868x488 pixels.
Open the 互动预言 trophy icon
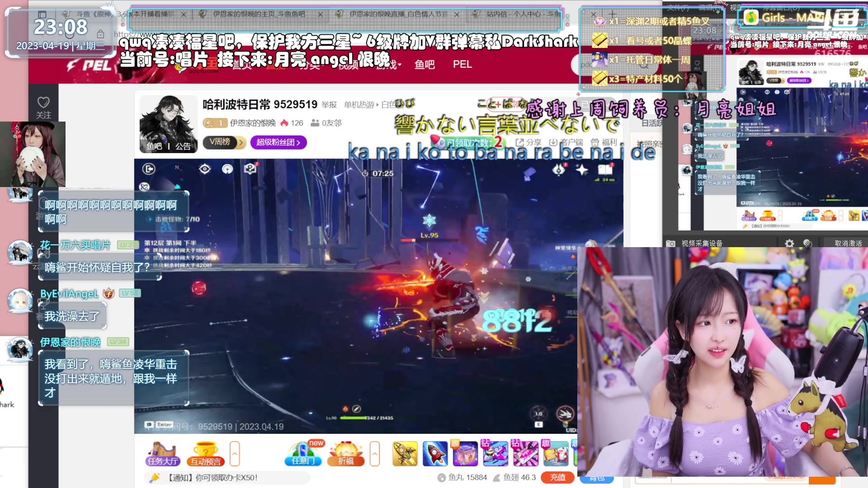(206, 454)
